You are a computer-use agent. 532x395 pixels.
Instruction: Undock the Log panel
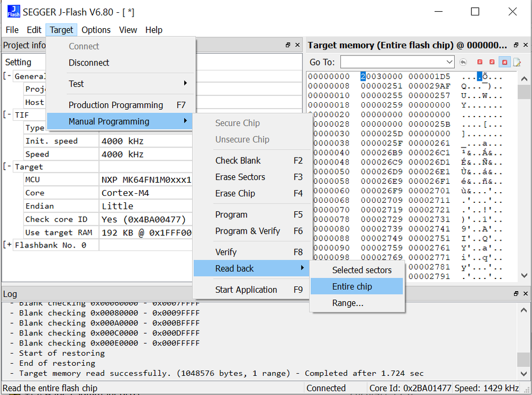(516, 293)
